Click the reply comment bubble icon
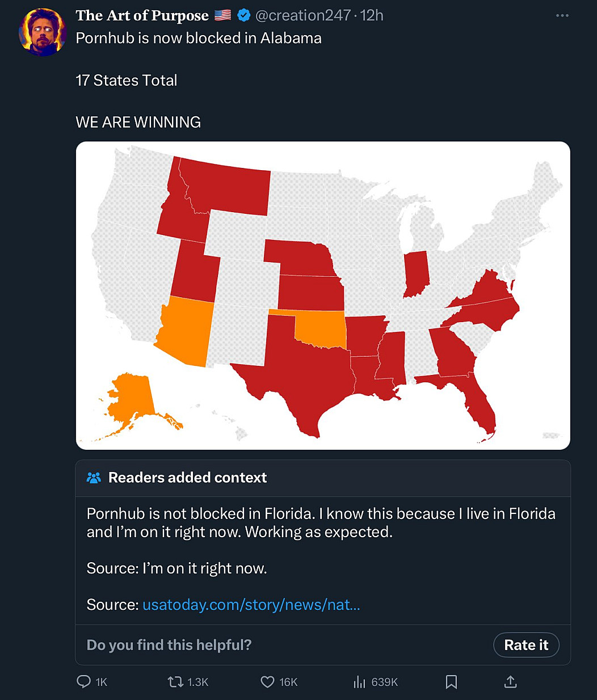Viewport: 597px width, 700px height. [83, 681]
